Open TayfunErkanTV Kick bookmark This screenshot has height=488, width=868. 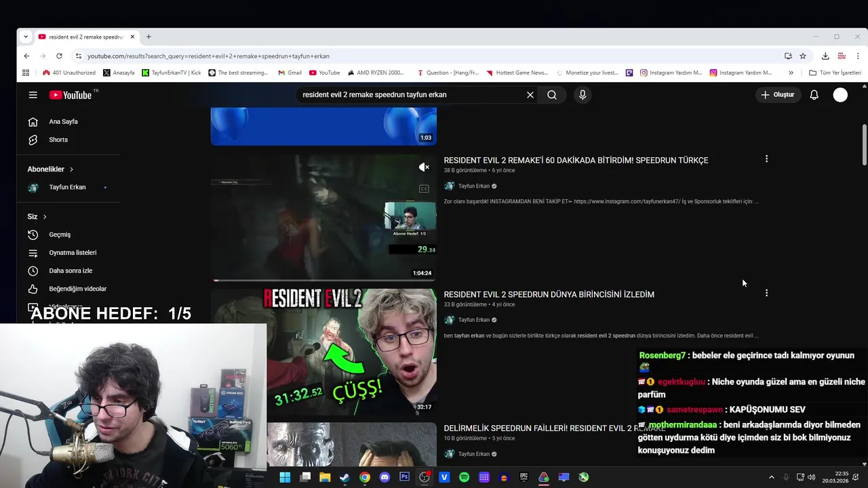(171, 73)
